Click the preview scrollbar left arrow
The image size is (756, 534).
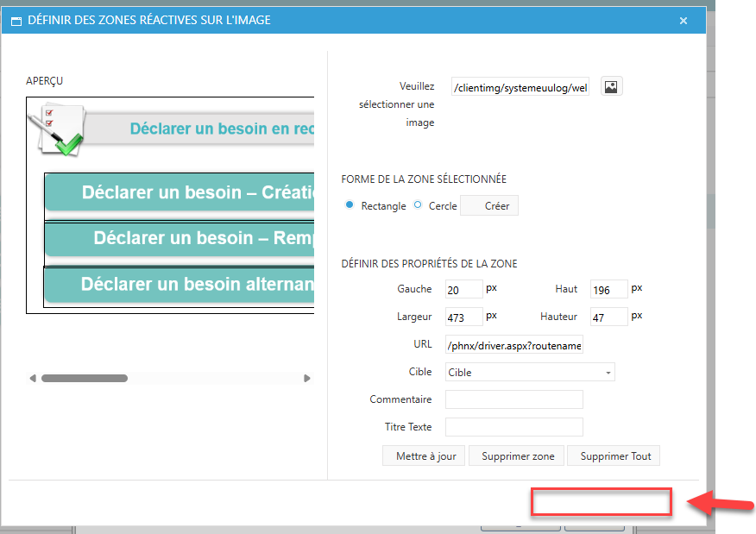pyautogui.click(x=33, y=379)
